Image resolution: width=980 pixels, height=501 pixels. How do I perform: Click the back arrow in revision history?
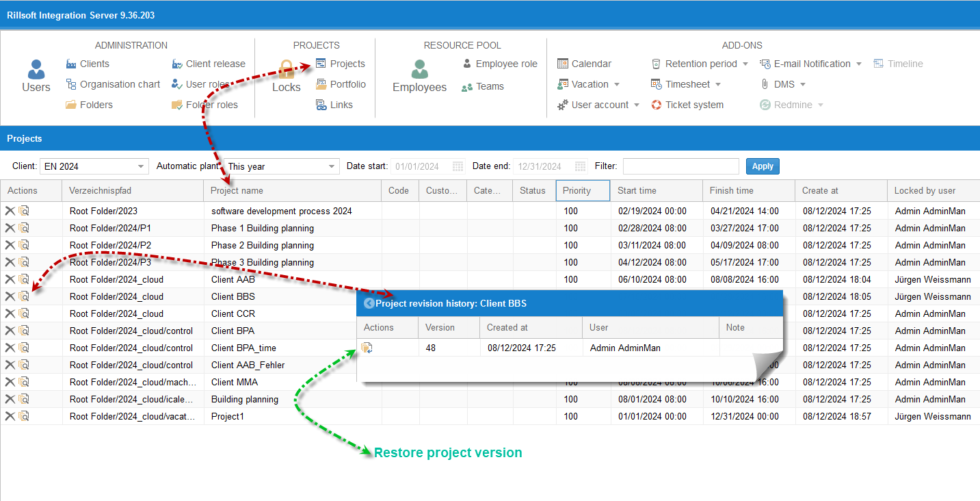pos(369,303)
